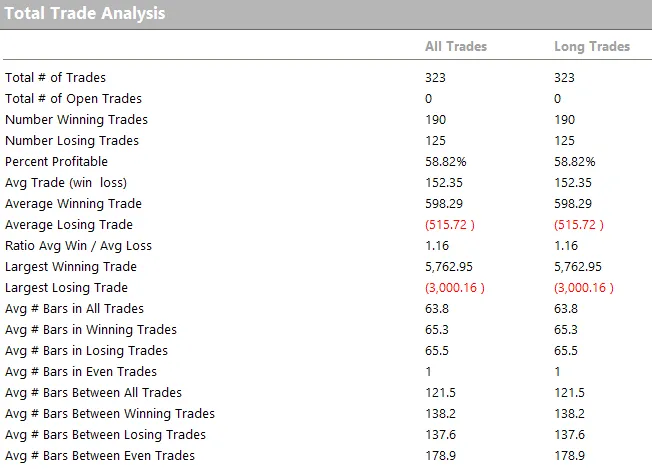
Task: Click 137.6 in the All Trades column
Action: tap(440, 435)
